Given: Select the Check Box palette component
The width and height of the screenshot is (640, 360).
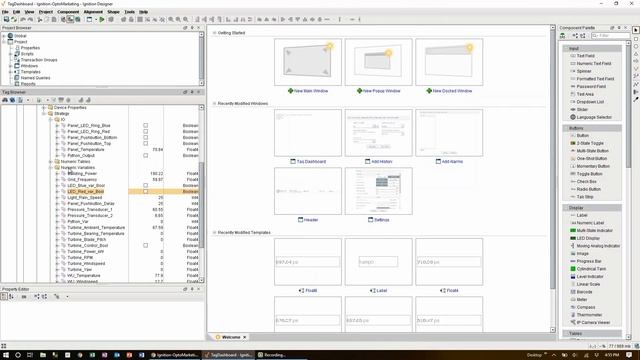Looking at the screenshot, I should coord(587,181).
